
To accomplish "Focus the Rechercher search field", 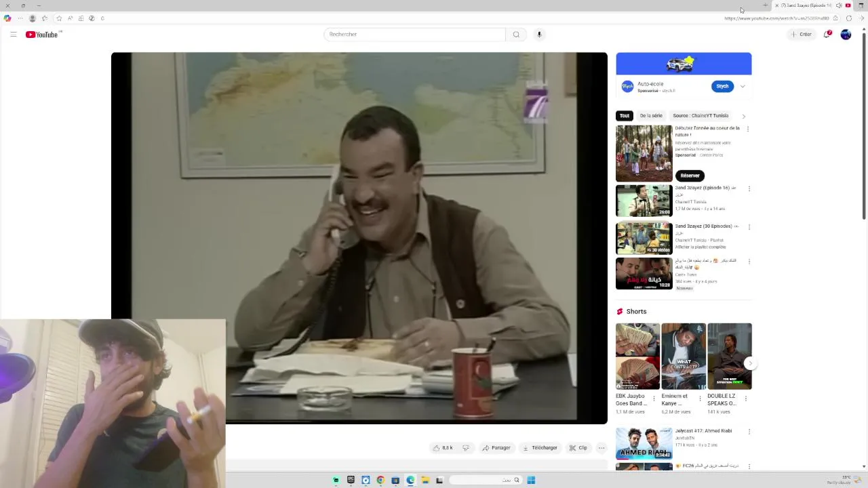I will (414, 35).
